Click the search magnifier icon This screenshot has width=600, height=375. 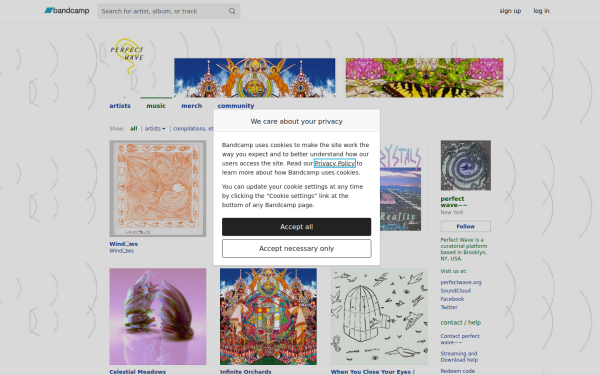tap(232, 11)
